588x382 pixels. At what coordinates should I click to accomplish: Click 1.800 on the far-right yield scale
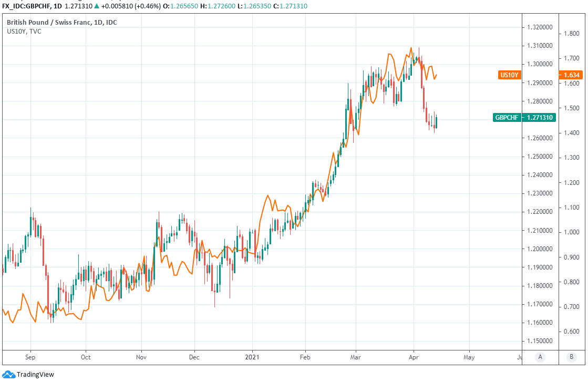pos(571,34)
